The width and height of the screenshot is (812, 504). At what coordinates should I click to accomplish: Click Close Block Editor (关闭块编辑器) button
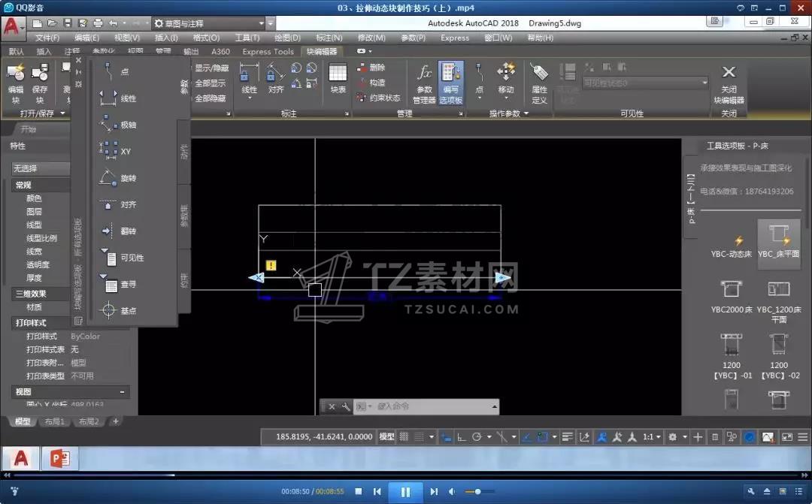(728, 74)
